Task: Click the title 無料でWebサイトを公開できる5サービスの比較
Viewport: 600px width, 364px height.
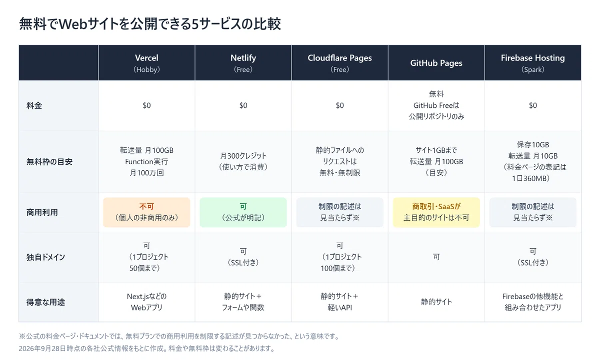Action: point(150,23)
